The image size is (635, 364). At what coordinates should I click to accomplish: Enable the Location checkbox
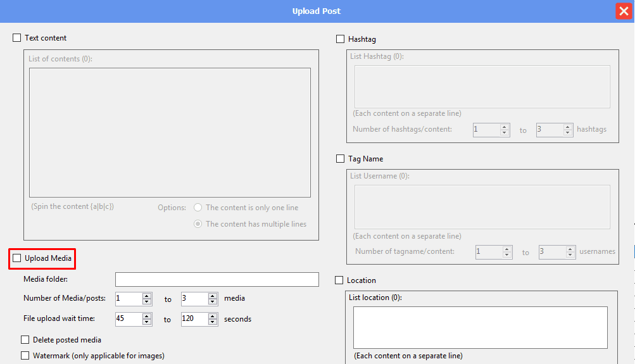coord(339,280)
